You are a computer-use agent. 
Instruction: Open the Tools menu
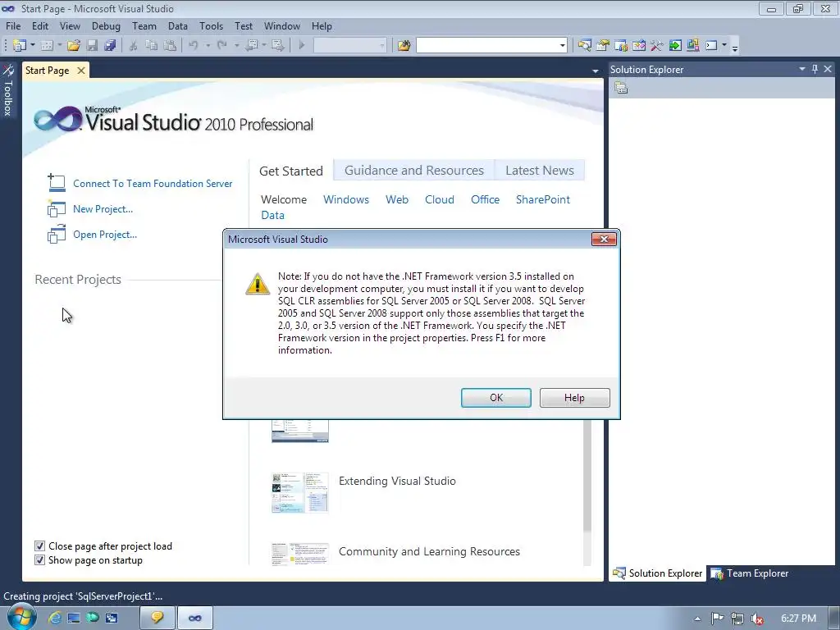(211, 26)
